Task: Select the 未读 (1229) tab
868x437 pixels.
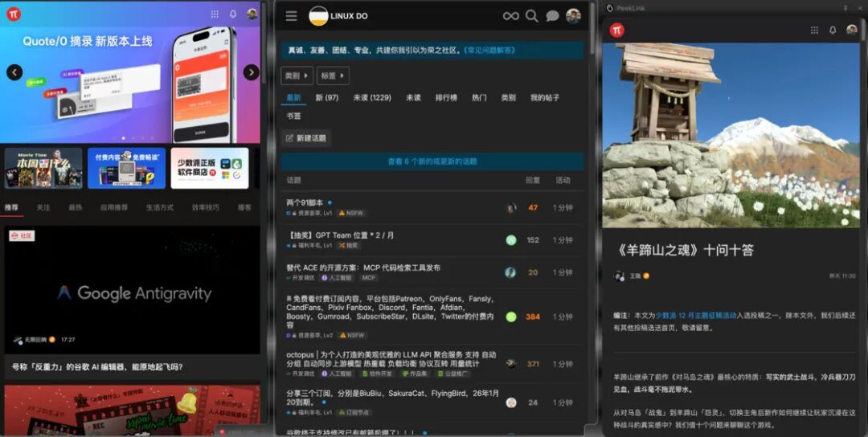Action: point(372,97)
